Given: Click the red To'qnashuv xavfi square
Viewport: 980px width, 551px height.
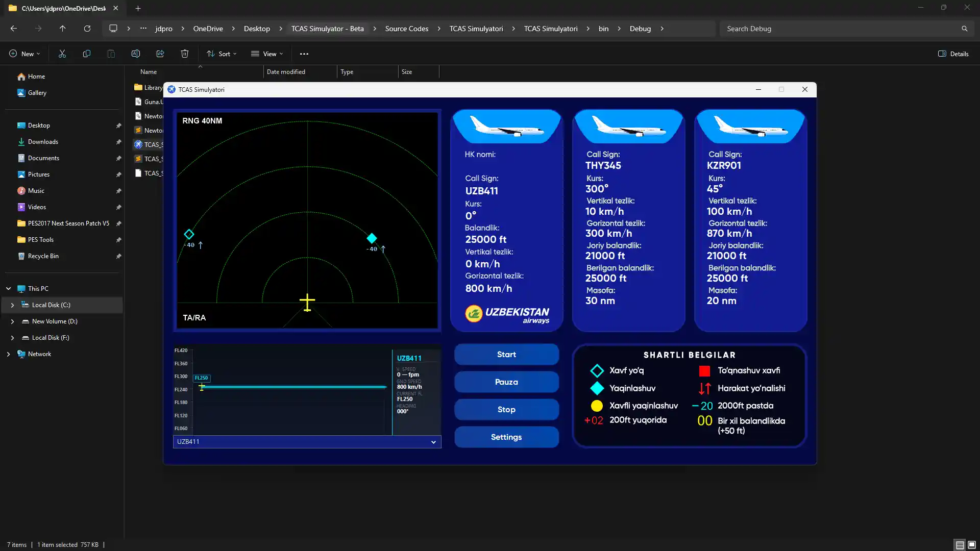Looking at the screenshot, I should [704, 371].
